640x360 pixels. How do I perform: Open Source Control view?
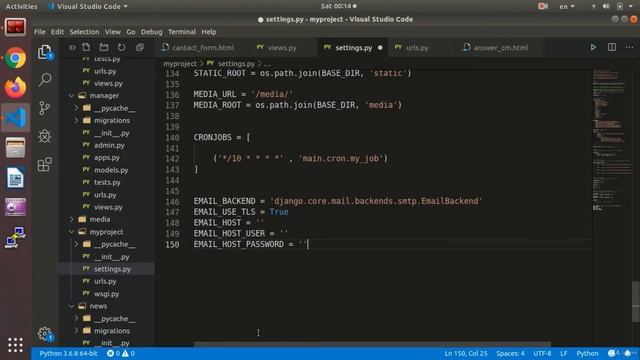(44, 108)
